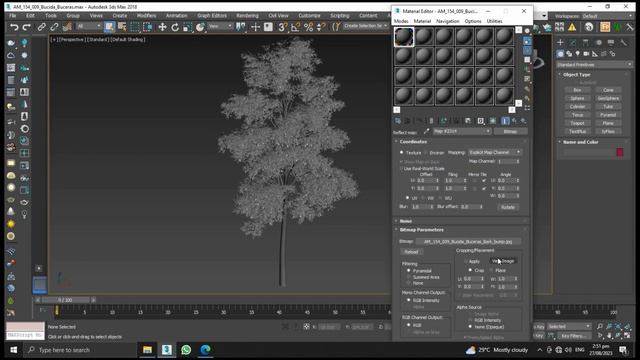Open the Material Editor Navigation menu
This screenshot has width=640, height=360.
coord(447,21)
